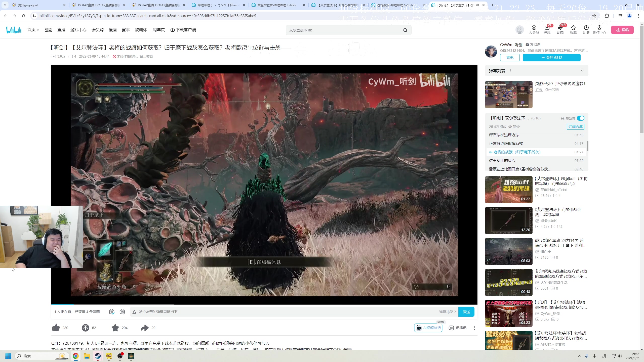Open the 会员购 nav item

coord(98,30)
